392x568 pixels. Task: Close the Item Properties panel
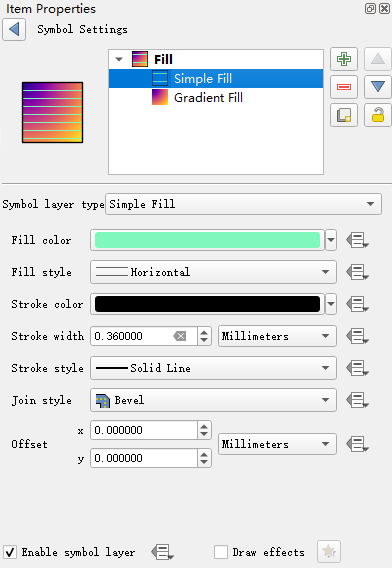pos(384,8)
